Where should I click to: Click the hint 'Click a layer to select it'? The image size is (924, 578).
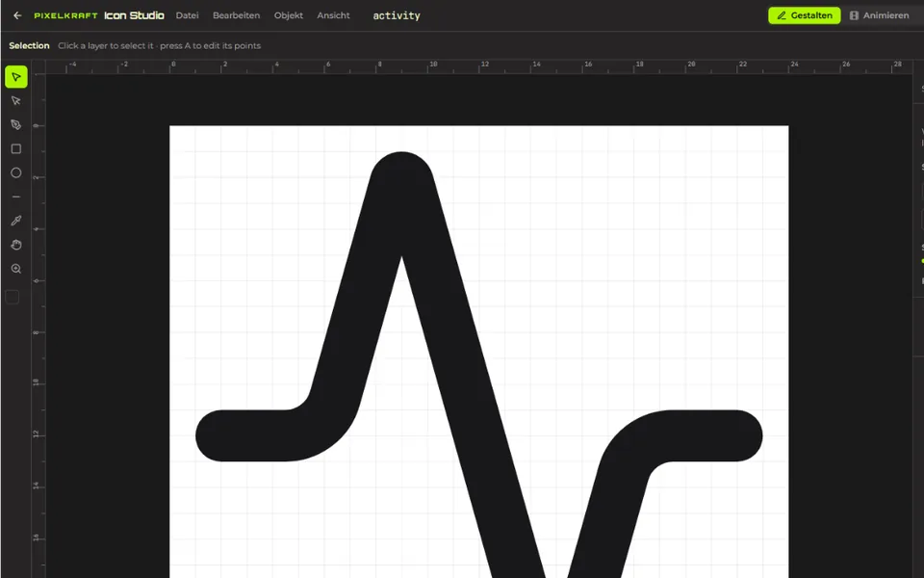106,45
